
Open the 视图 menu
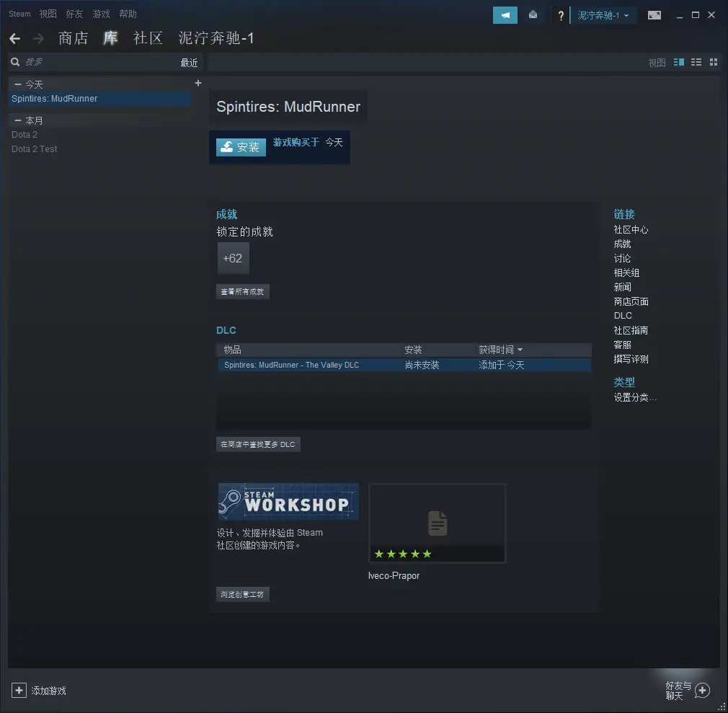coord(48,14)
